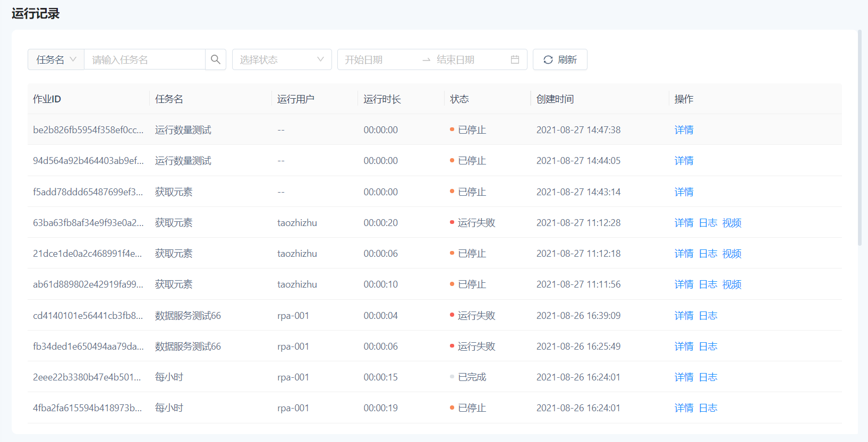
Task: Play 视频 for the 11:12:18 job
Action: [x=731, y=254]
